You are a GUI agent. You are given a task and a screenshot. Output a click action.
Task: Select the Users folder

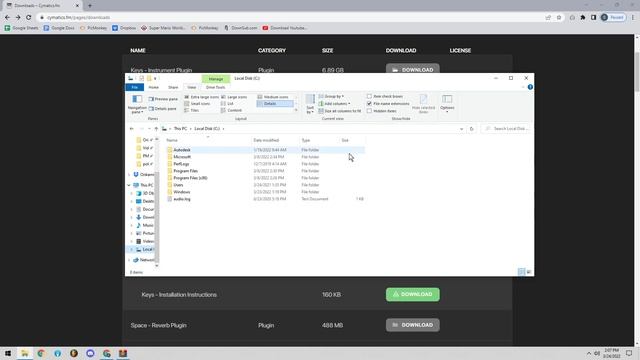[178, 185]
